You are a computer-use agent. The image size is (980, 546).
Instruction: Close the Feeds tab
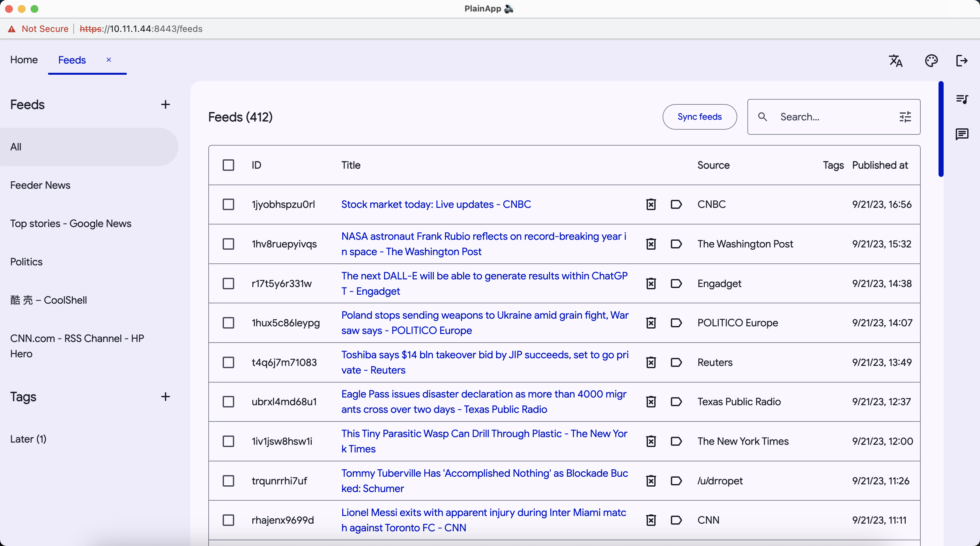pyautogui.click(x=109, y=60)
